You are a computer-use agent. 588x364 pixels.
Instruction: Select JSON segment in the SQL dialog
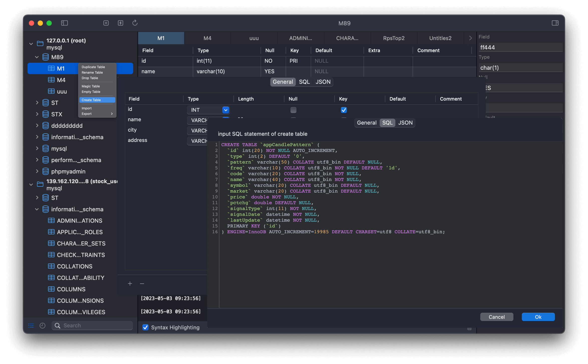pyautogui.click(x=405, y=123)
